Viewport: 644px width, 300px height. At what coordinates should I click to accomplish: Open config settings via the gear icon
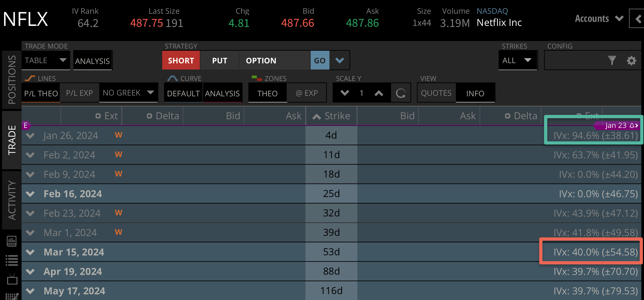point(631,61)
